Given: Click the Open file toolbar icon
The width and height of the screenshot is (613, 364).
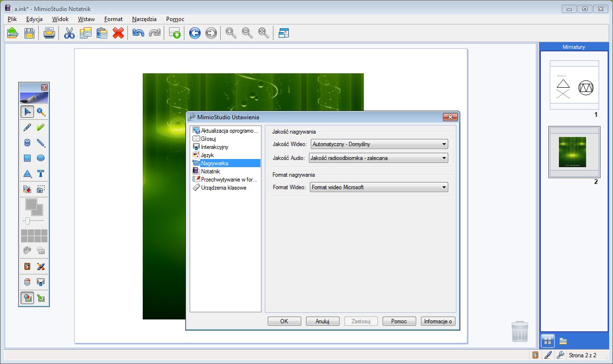Looking at the screenshot, I should tap(13, 33).
